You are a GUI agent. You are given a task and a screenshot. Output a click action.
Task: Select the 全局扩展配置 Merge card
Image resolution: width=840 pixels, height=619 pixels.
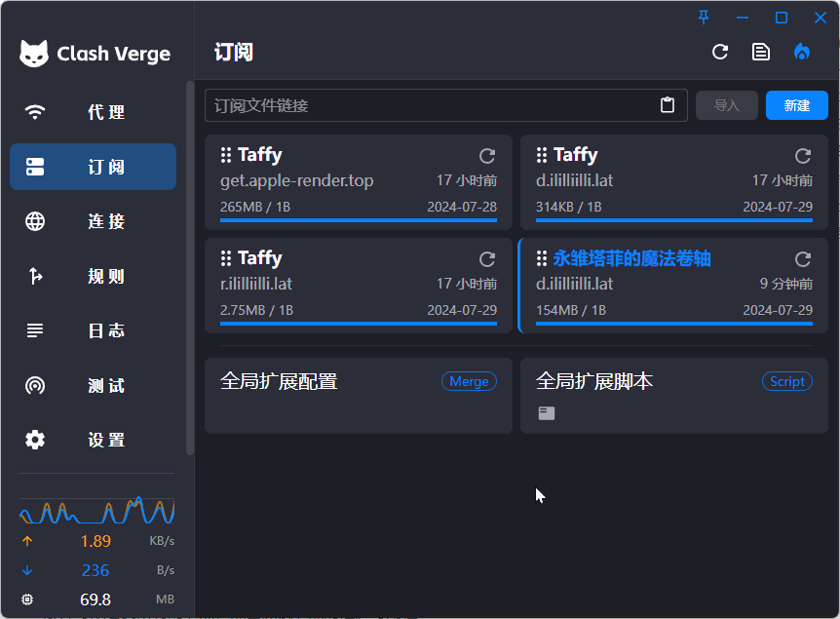point(358,395)
